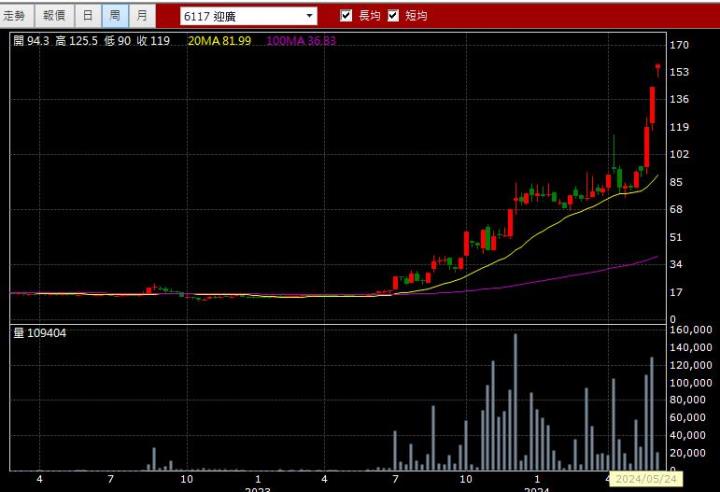Image resolution: width=720 pixels, height=492 pixels.
Task: Click the latest candlestick at chart top
Action: (x=658, y=69)
